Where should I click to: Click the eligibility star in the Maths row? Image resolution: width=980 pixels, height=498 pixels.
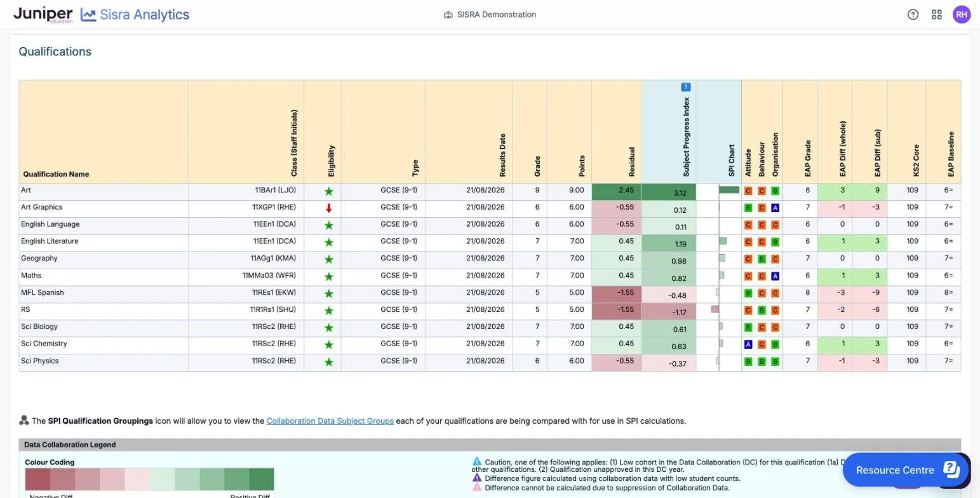tap(329, 276)
